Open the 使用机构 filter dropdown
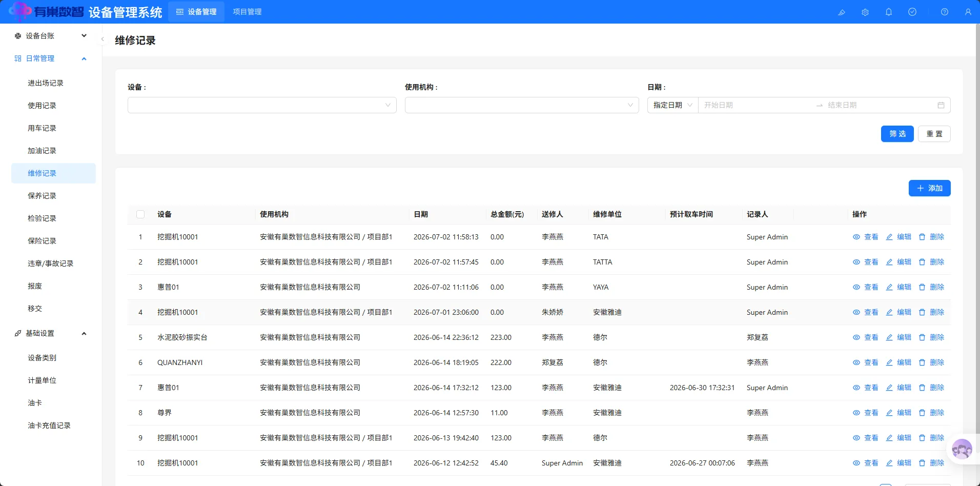Viewport: 980px width, 486px height. click(x=522, y=105)
